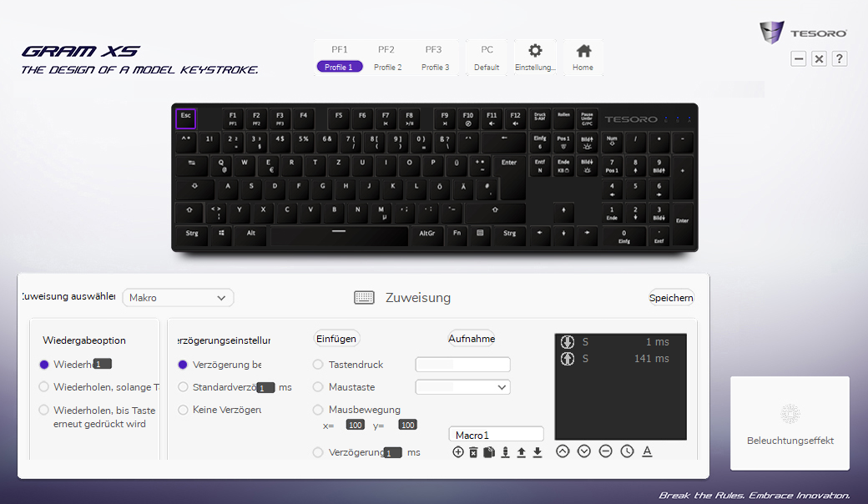Add a new macro with plus icon
This screenshot has height=504, width=868.
coord(458,452)
